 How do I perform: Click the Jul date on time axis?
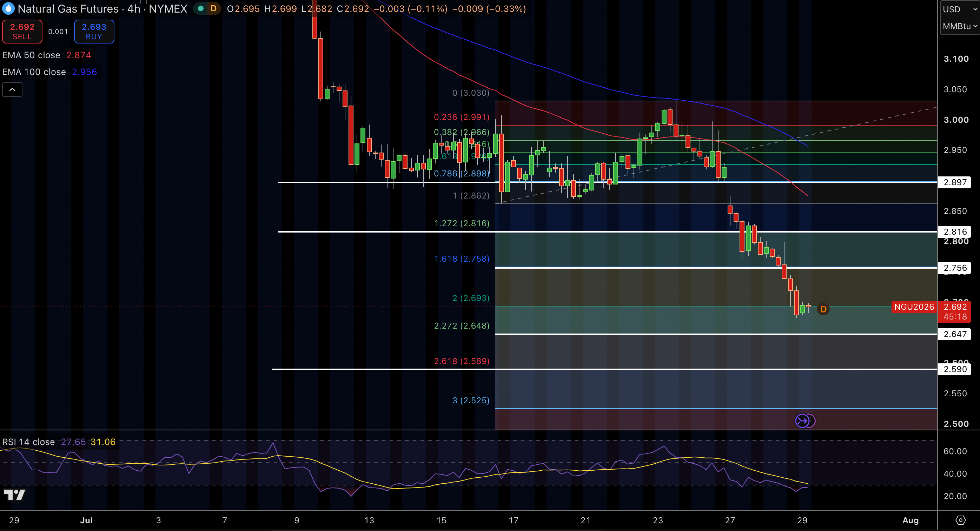coord(86,520)
